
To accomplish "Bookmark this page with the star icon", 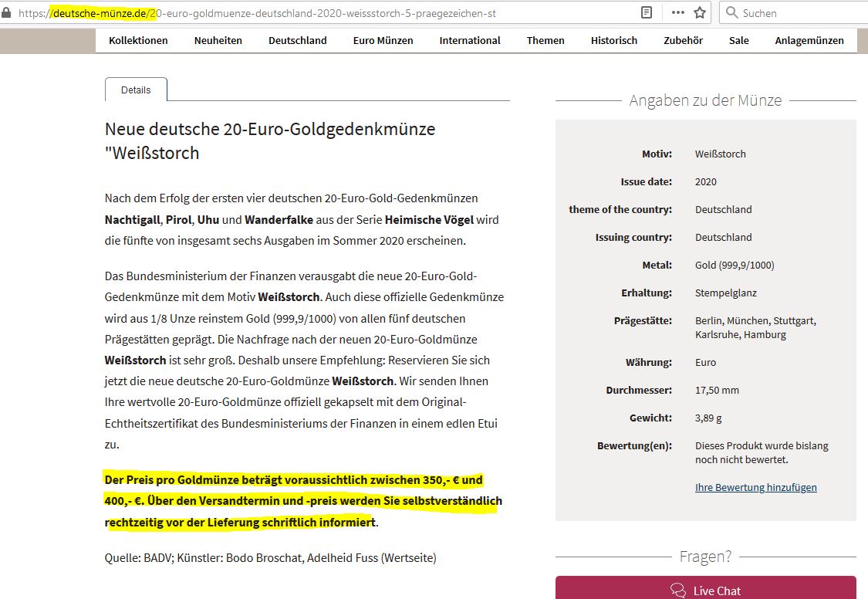I will [700, 13].
